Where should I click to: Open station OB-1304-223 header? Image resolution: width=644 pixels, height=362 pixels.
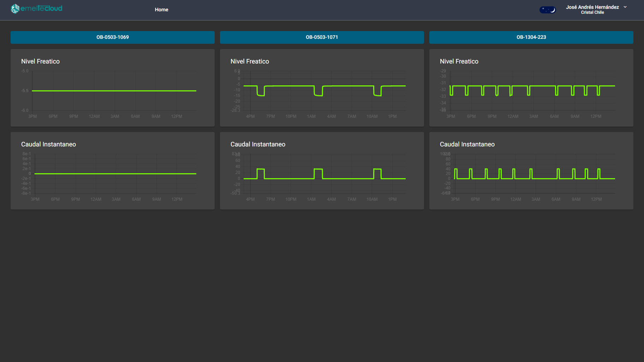[531, 37]
